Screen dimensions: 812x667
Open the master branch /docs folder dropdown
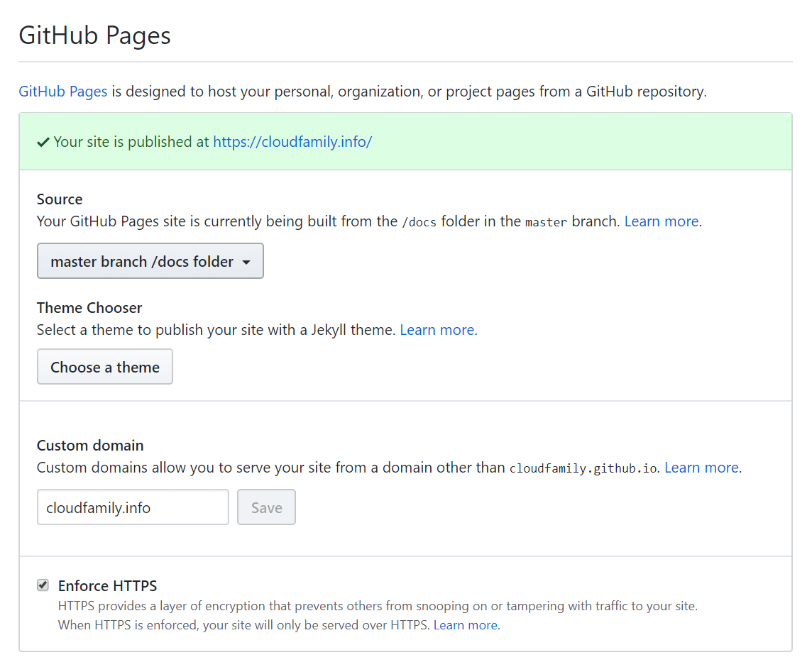pos(150,261)
